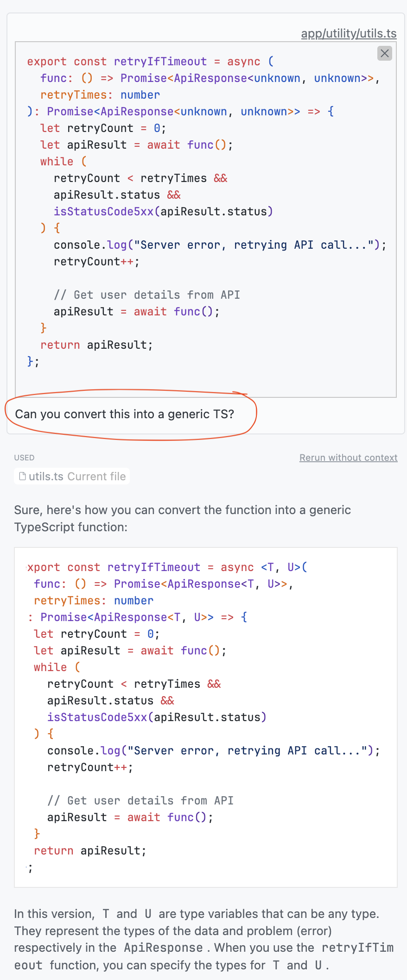Click the console.log line in the generic version

pyautogui.click(x=213, y=751)
